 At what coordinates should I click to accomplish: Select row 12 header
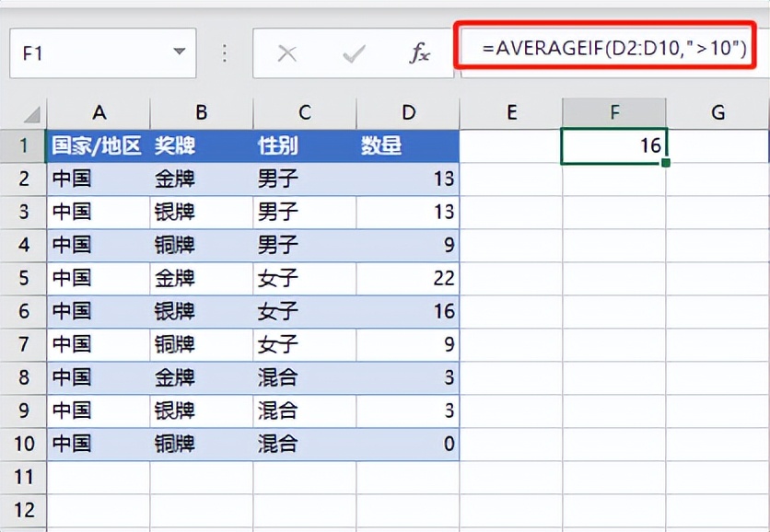pos(24,511)
